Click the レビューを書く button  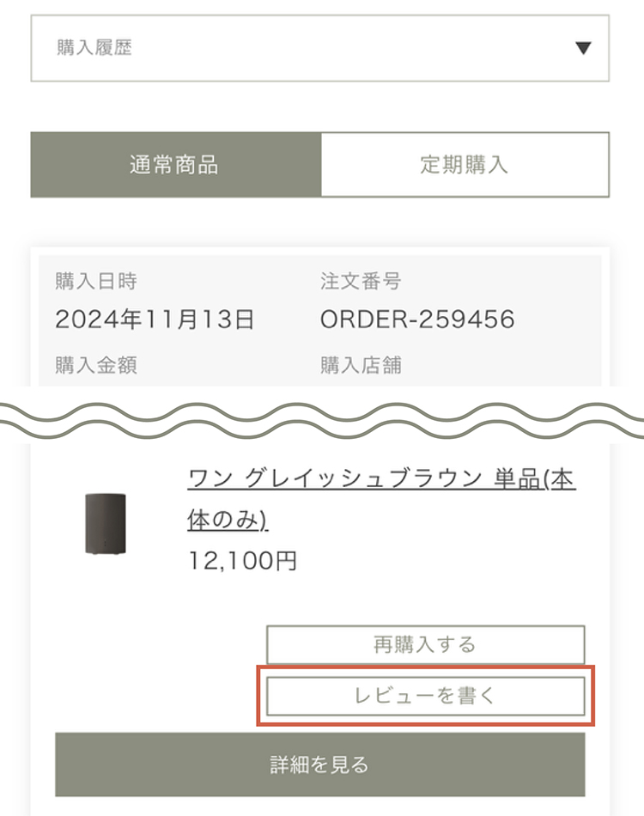click(425, 696)
